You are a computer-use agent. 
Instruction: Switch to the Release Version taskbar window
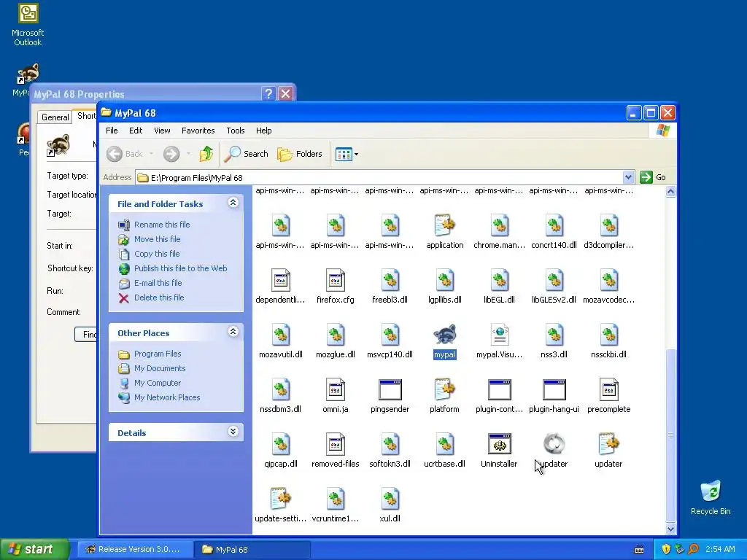coord(136,549)
